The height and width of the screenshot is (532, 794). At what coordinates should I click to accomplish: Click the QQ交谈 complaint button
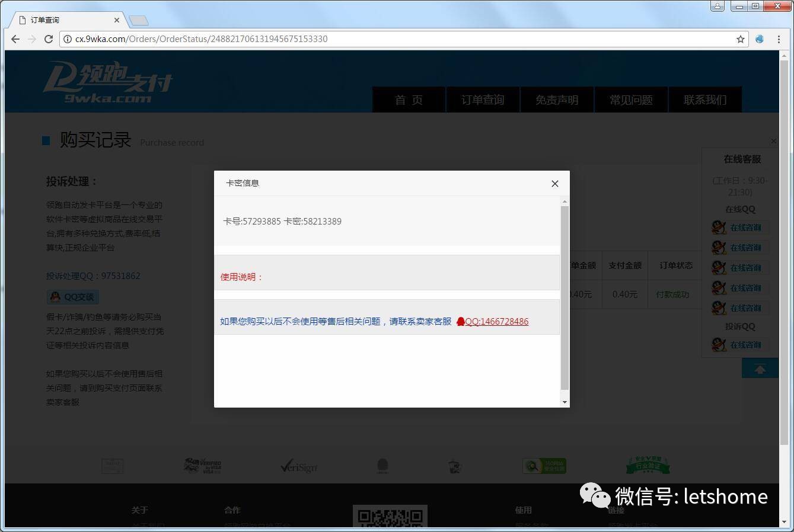click(73, 297)
